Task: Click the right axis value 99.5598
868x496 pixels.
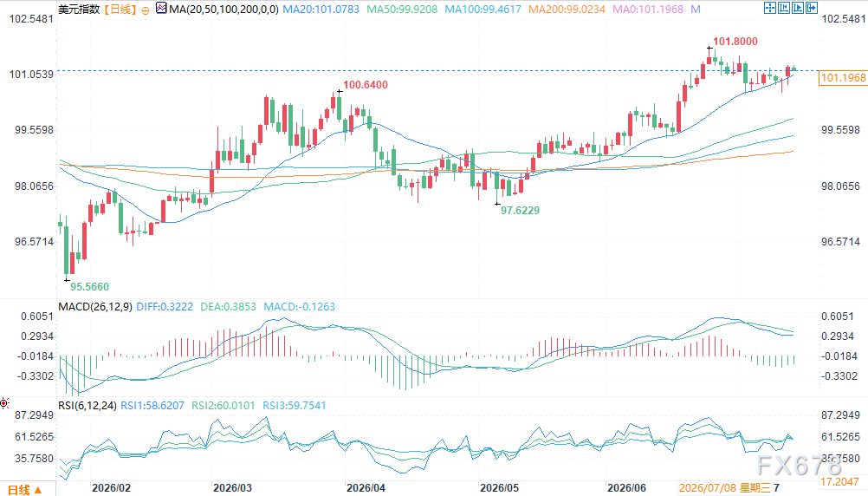Action: point(841,130)
